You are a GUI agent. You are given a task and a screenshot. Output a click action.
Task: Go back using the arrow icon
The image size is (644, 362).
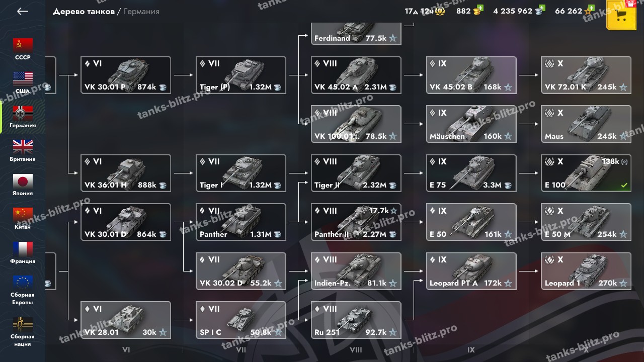coord(22,12)
